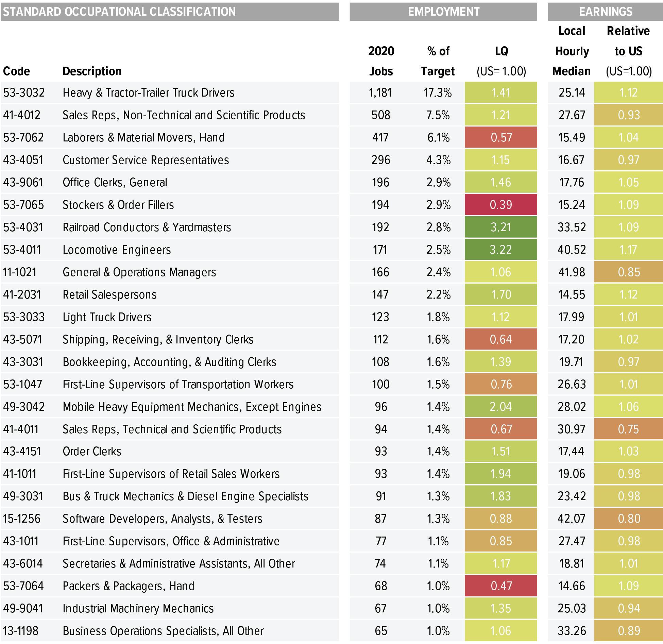663x644 pixels.
Task: Select the Heavy & Tractor-Trailer Truck Drivers row
Action: (148, 92)
